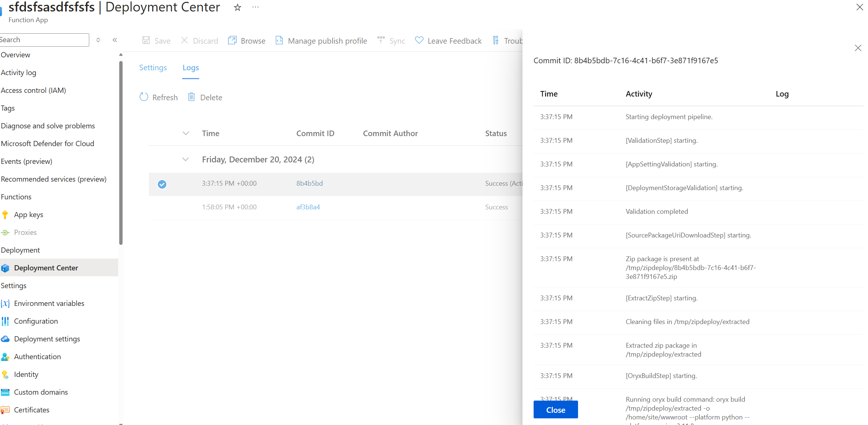Open Environment variables settings
Screen dimensions: 868x425
(49, 303)
